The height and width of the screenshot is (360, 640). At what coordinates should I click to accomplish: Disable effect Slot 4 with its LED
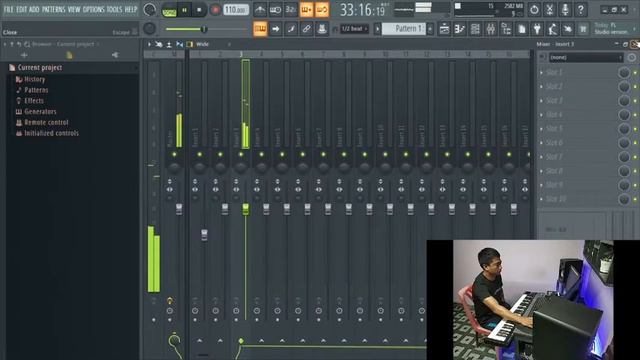pos(635,115)
